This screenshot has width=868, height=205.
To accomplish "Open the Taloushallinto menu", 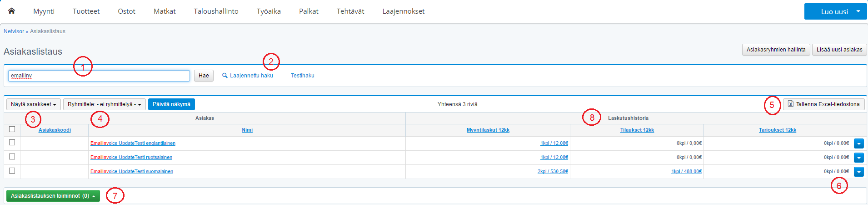I will pyautogui.click(x=216, y=11).
